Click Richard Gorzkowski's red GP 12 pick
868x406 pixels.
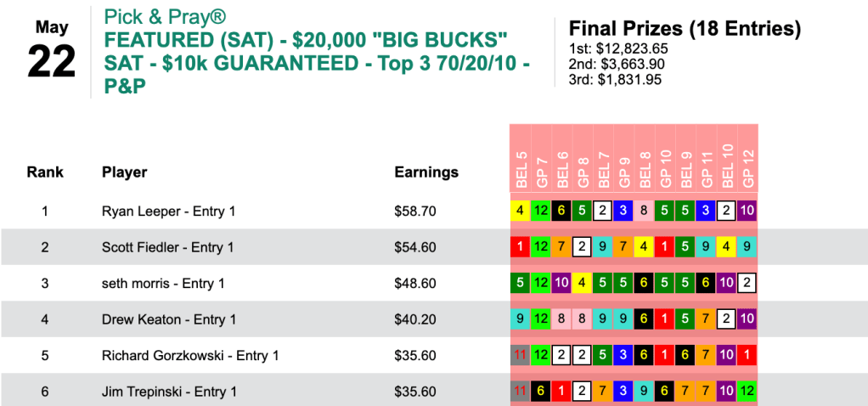tap(747, 356)
